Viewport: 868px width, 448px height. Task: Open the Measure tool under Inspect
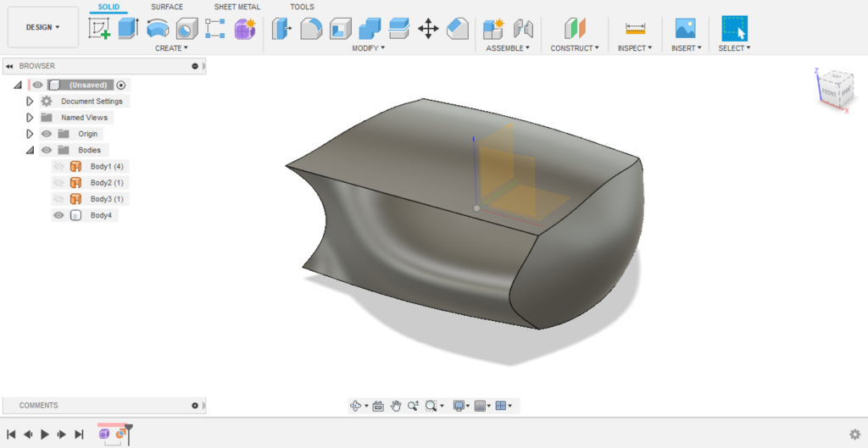(635, 29)
